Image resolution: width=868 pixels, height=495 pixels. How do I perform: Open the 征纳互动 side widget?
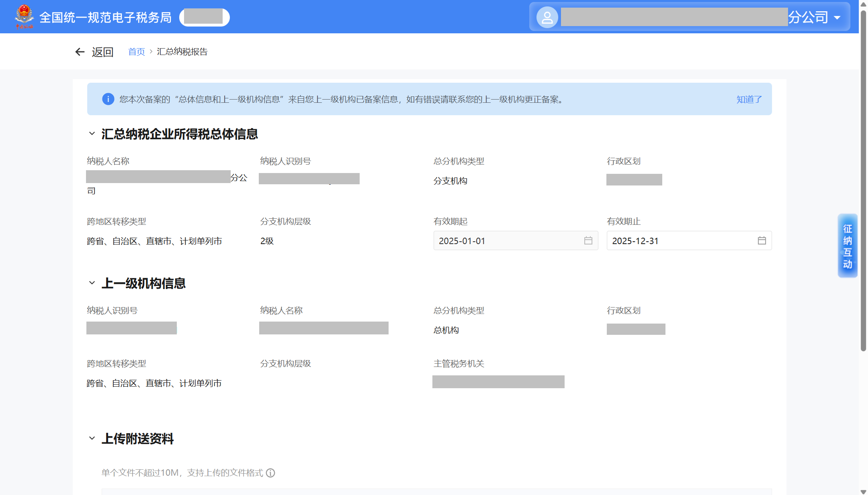848,246
